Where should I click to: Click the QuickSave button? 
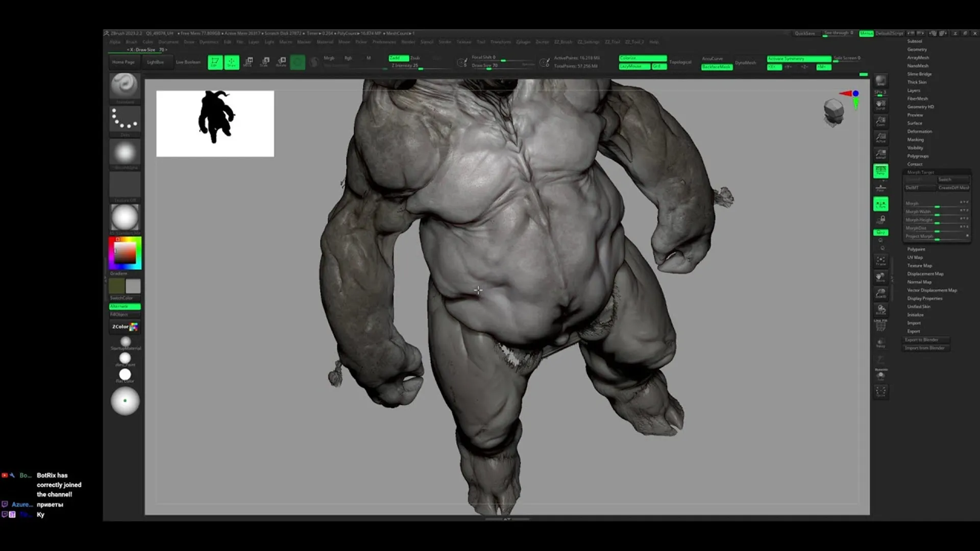804,33
